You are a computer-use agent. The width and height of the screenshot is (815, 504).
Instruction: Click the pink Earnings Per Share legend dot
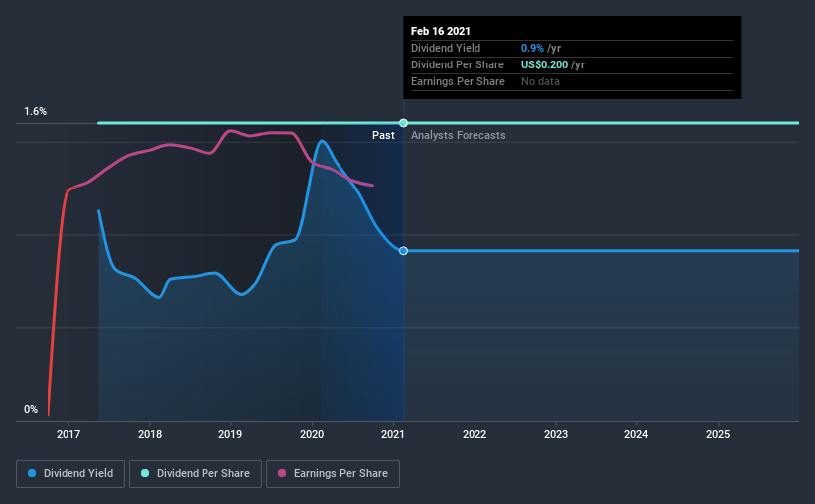(x=282, y=473)
